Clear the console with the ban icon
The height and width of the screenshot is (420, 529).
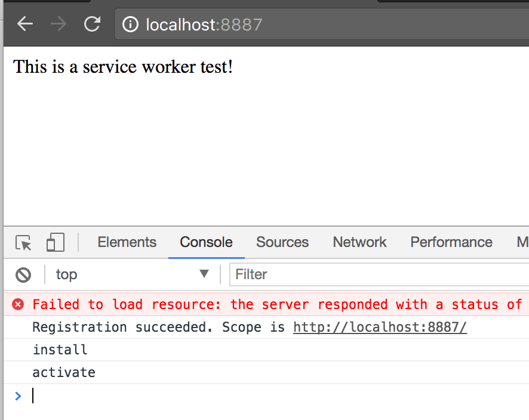(x=23, y=274)
